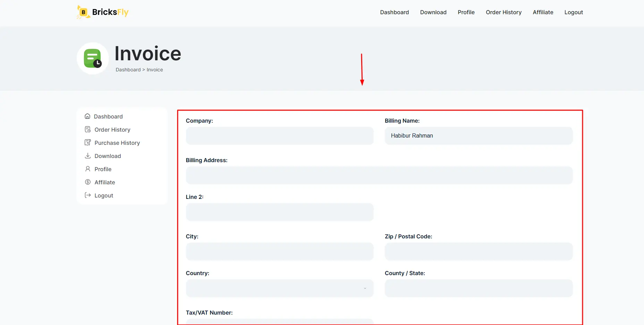Click the Dashboard breadcrumb link

pos(128,70)
